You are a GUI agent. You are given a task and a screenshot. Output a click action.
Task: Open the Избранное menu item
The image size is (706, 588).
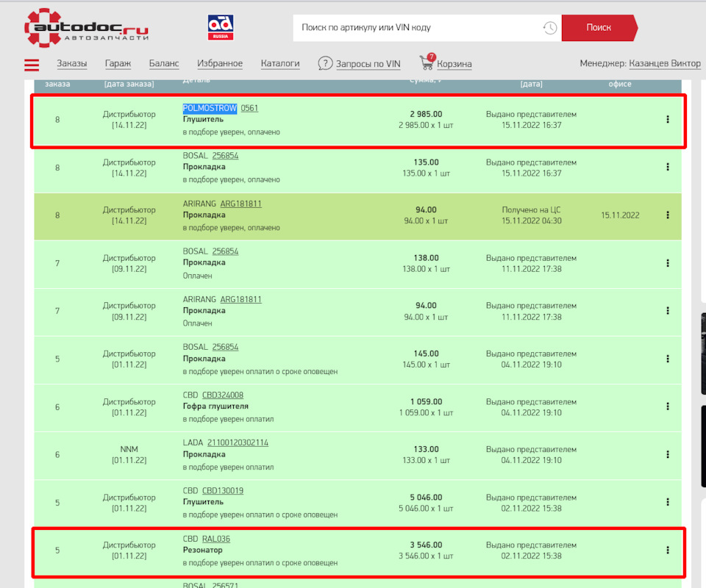pos(220,63)
